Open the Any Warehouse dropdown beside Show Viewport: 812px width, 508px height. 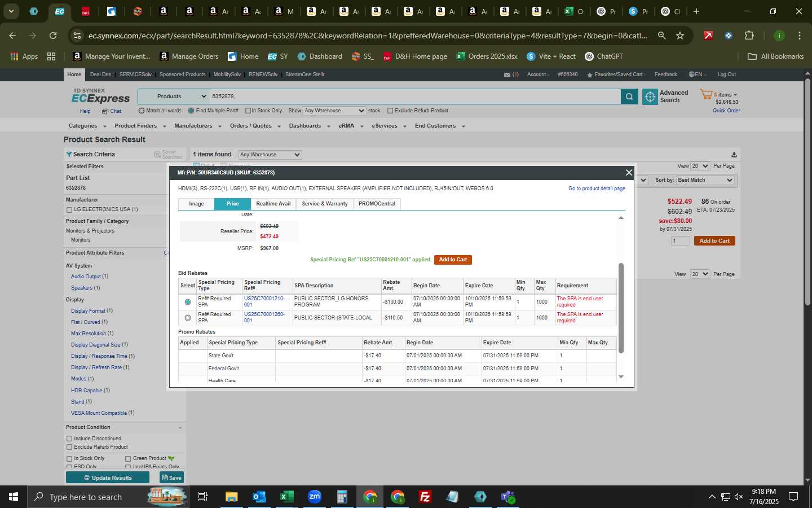[334, 111]
